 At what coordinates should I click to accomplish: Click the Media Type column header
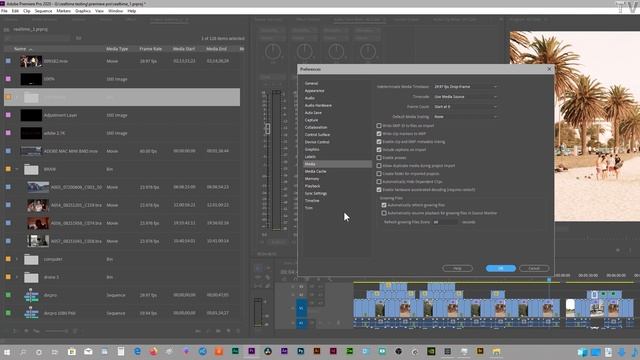tap(117, 49)
